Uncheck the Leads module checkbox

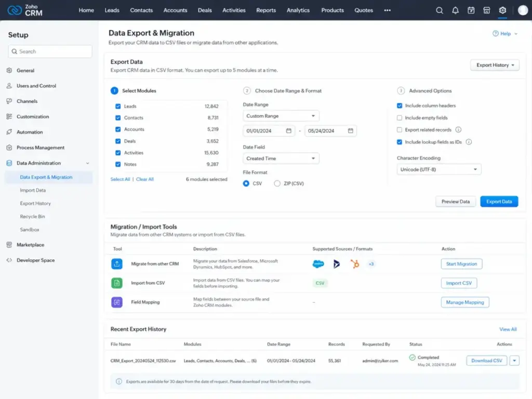[118, 106]
